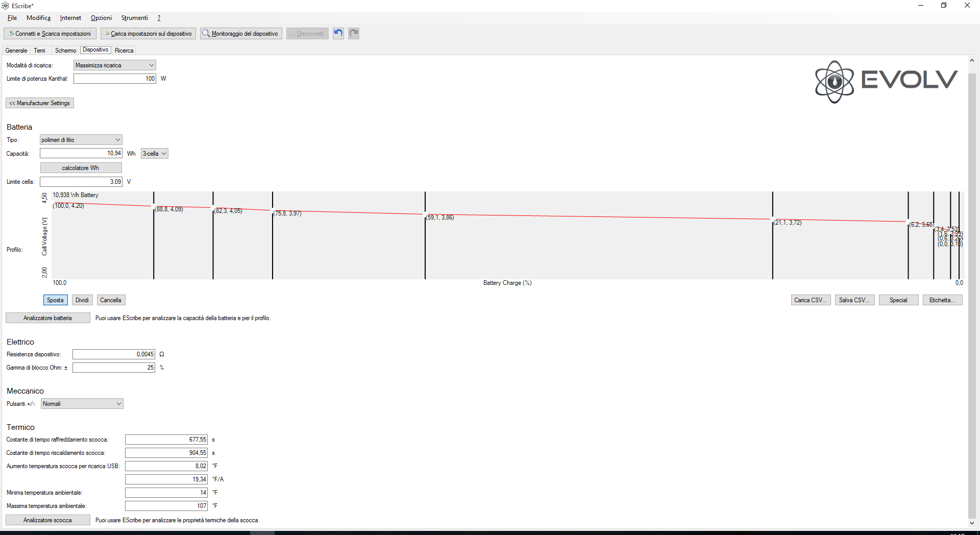Click the Limite cella input field

click(81, 182)
